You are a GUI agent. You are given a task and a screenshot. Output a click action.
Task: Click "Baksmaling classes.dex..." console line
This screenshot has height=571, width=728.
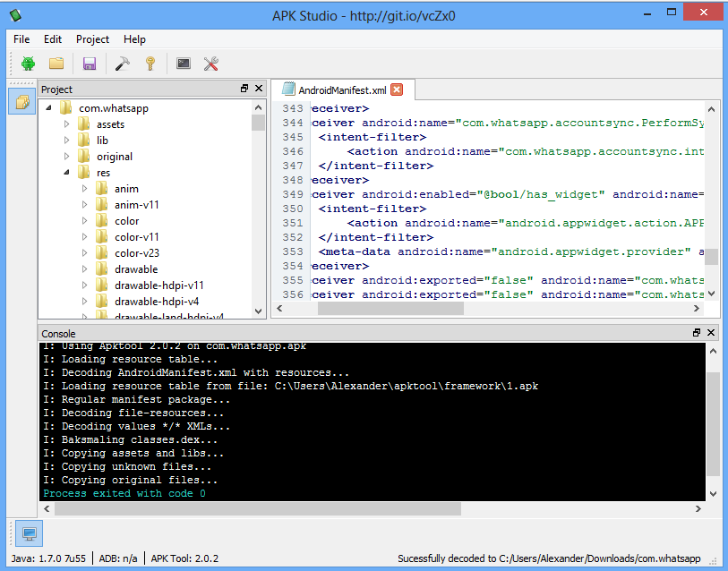[x=131, y=439]
